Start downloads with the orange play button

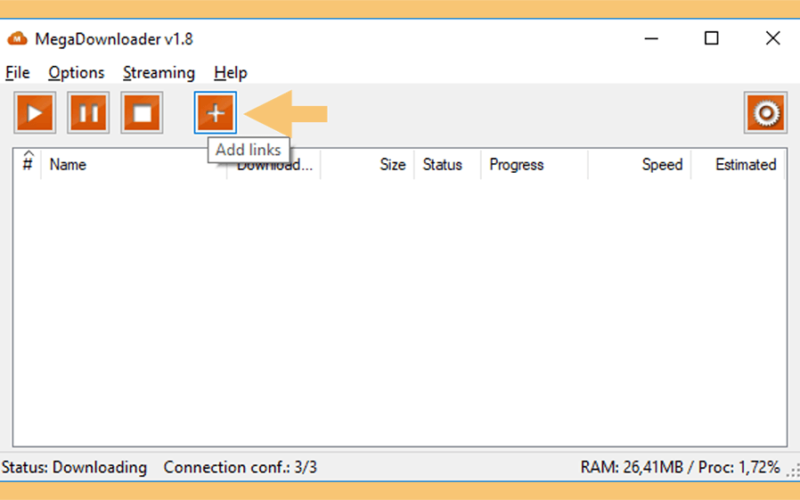(35, 113)
